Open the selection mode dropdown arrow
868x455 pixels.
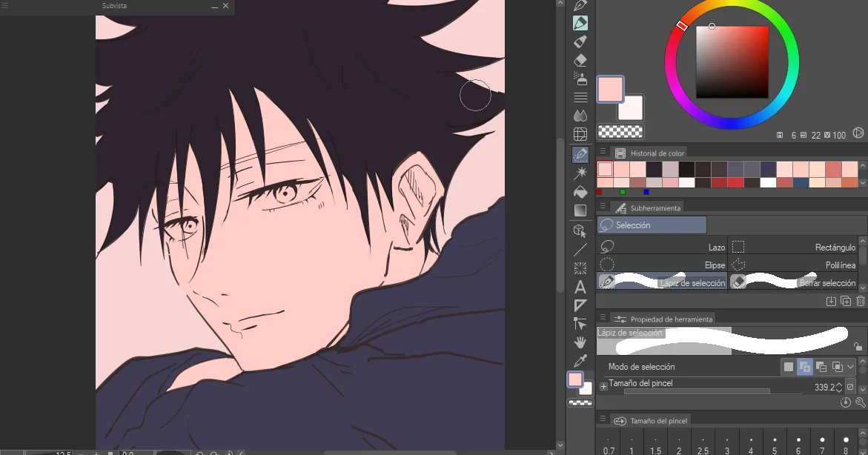click(x=851, y=366)
